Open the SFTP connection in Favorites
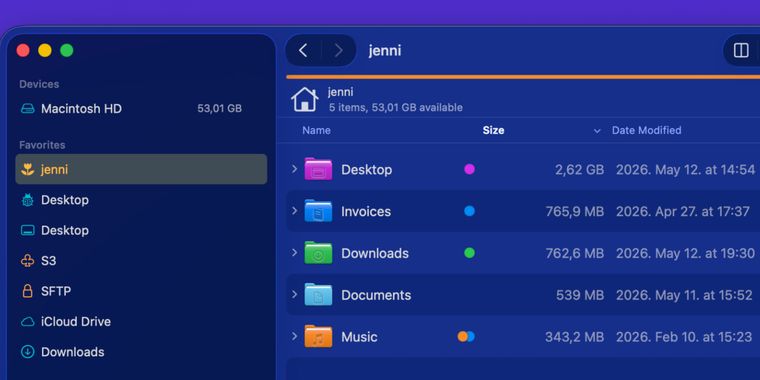760x380 pixels. point(141,291)
